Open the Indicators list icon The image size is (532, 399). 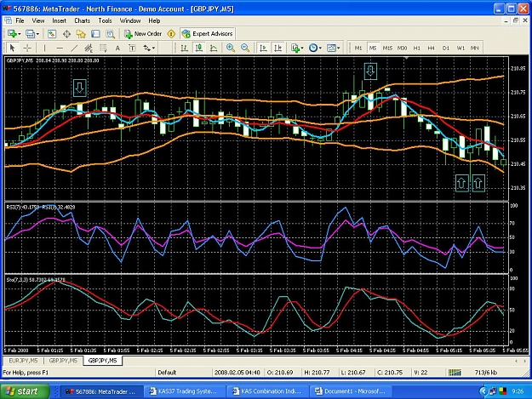(x=295, y=48)
